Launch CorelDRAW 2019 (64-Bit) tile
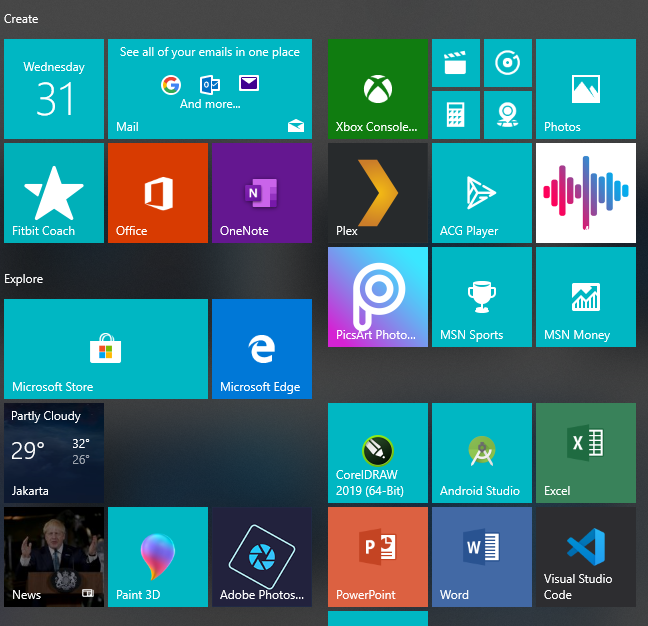The image size is (648, 626). click(x=378, y=453)
